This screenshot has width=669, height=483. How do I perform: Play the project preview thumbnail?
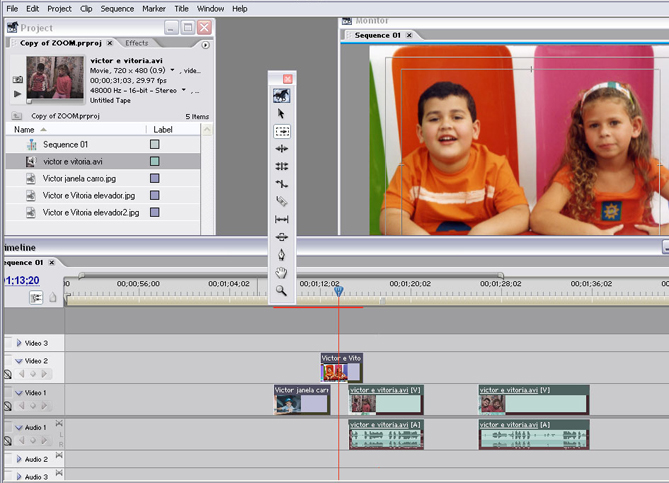tap(17, 93)
